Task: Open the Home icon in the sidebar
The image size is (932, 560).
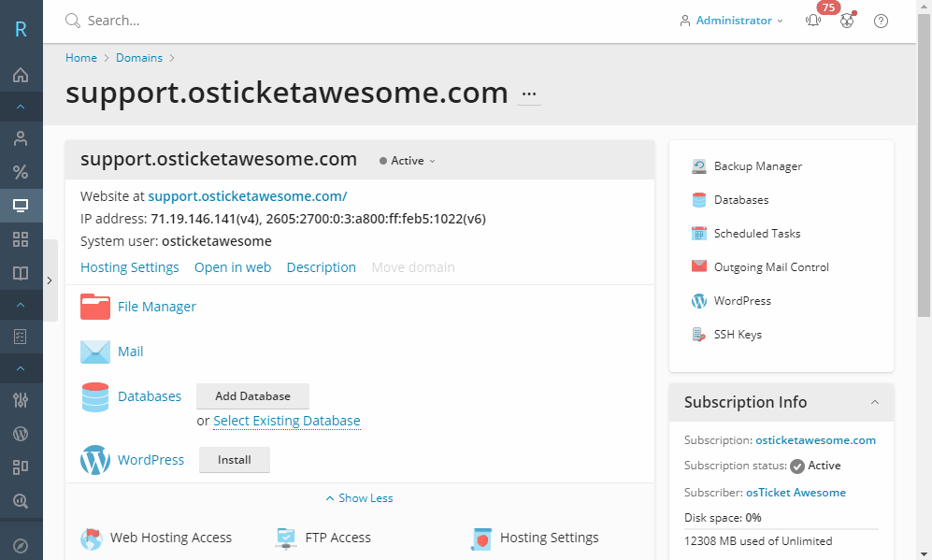Action: [21, 75]
